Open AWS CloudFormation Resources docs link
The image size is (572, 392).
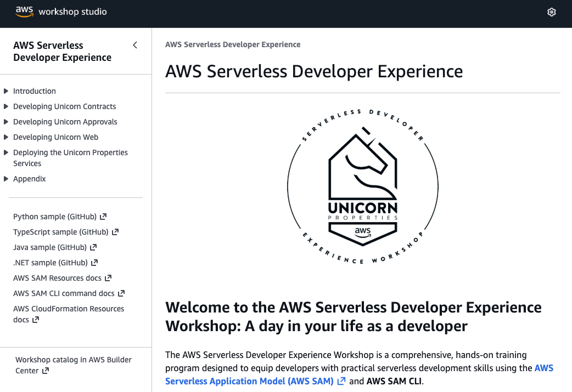pyautogui.click(x=68, y=309)
